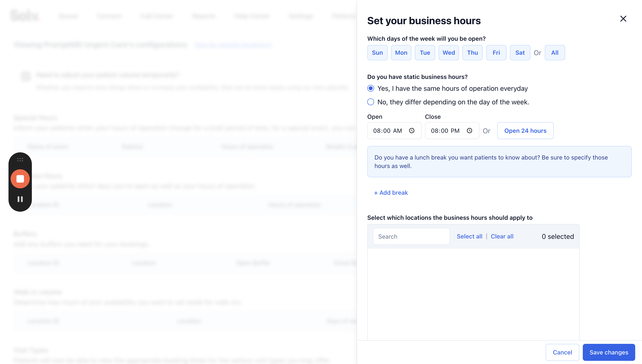Toggle Wednesday as an open day
Screen dimensions: 642x364
click(x=448, y=53)
